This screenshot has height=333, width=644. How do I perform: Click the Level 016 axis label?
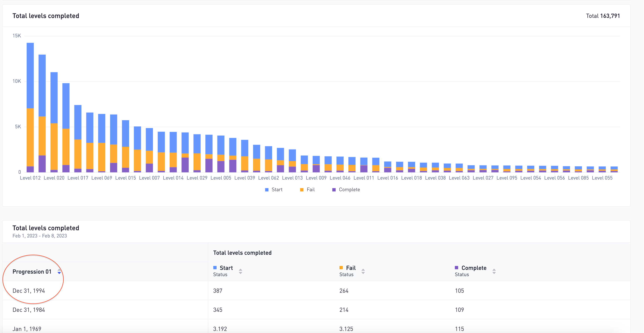point(388,178)
